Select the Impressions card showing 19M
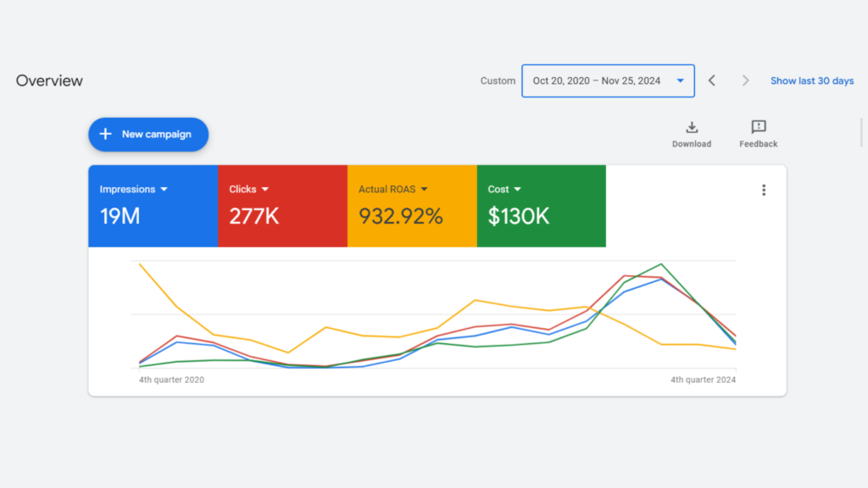The width and height of the screenshot is (868, 488). point(153,206)
